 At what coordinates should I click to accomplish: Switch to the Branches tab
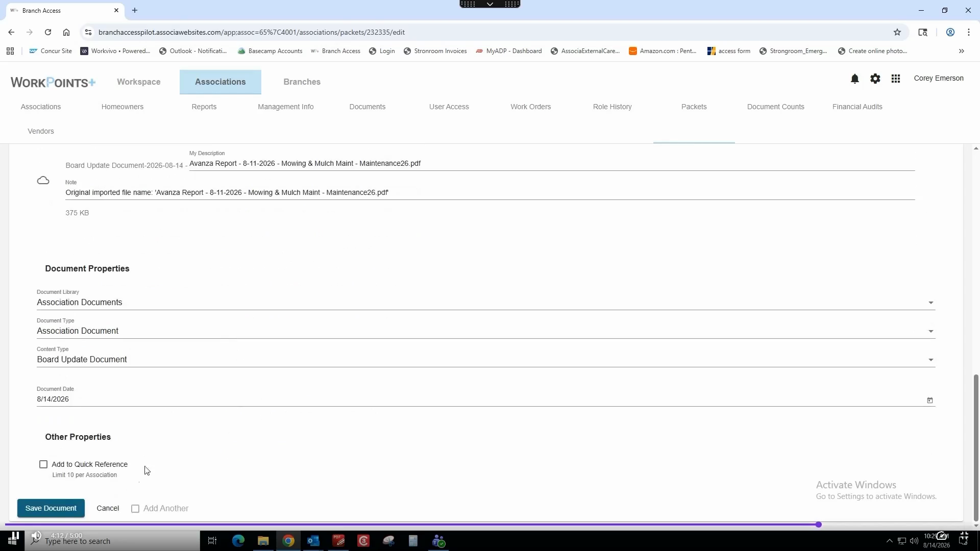click(302, 82)
